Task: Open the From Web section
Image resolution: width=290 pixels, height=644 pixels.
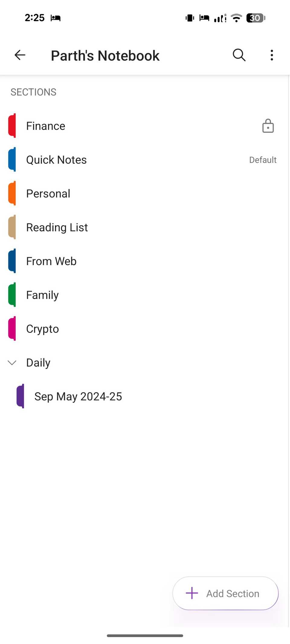Action: [51, 261]
